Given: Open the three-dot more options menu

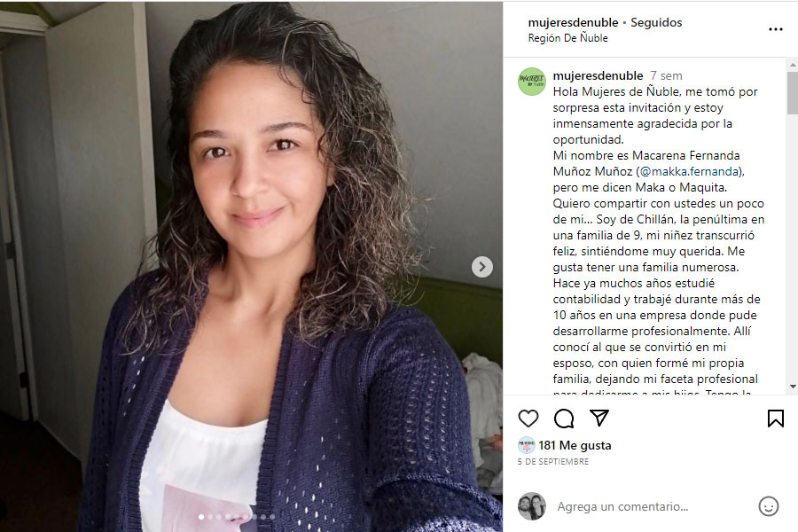Looking at the screenshot, I should [x=776, y=29].
